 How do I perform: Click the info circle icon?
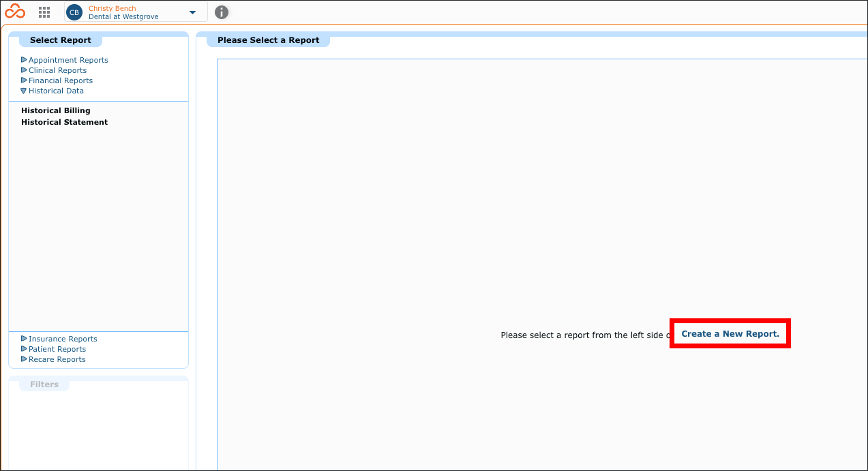pyautogui.click(x=222, y=12)
